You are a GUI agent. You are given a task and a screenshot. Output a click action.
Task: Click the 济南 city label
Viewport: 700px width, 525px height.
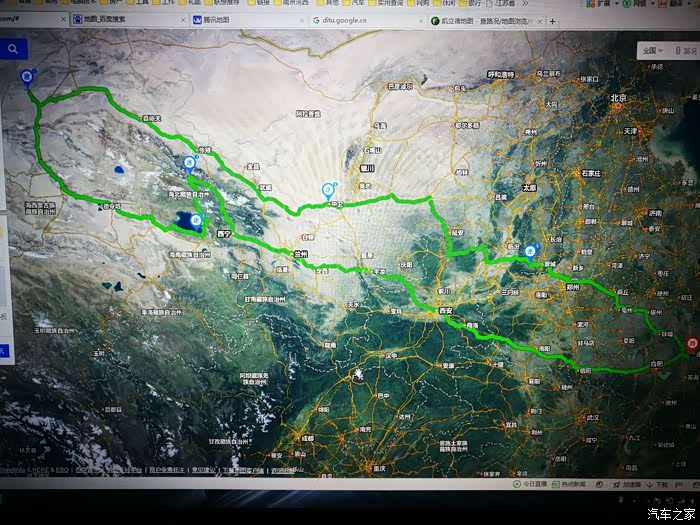(655, 213)
